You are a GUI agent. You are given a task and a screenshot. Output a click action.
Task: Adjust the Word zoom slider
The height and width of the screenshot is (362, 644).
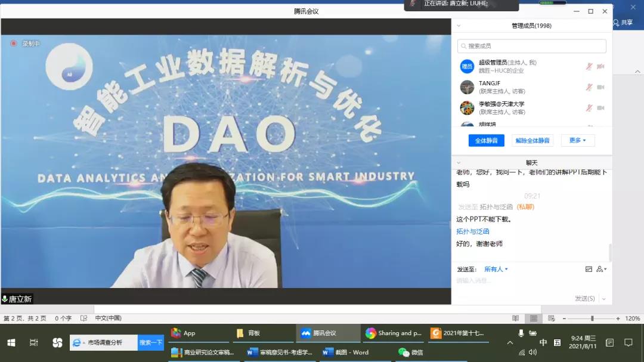click(x=592, y=318)
